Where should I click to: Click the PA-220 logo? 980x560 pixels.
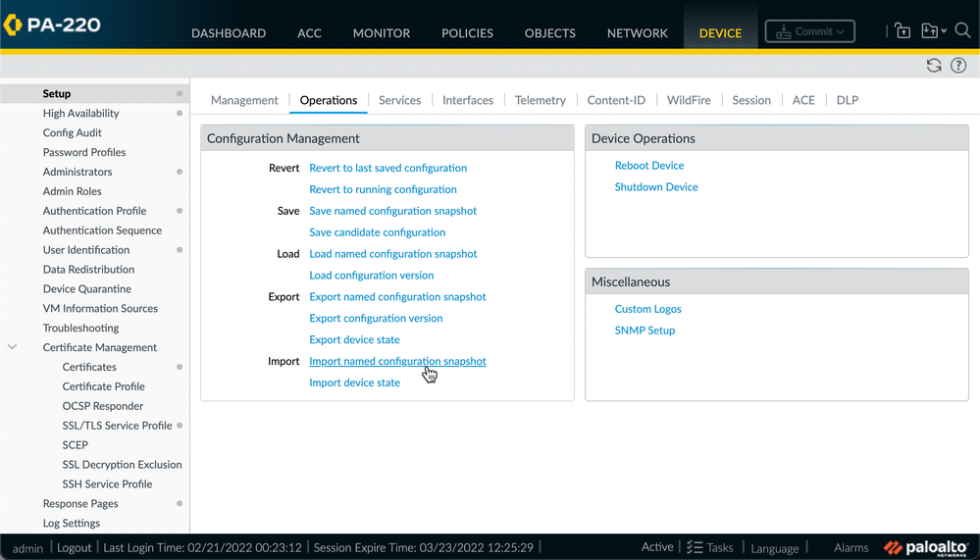coord(53,24)
